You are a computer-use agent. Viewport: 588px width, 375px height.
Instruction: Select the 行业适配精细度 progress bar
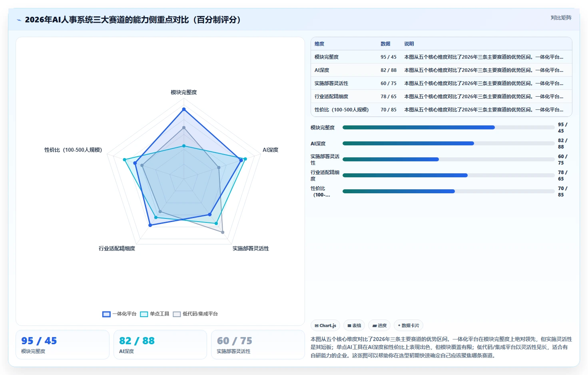(x=448, y=175)
